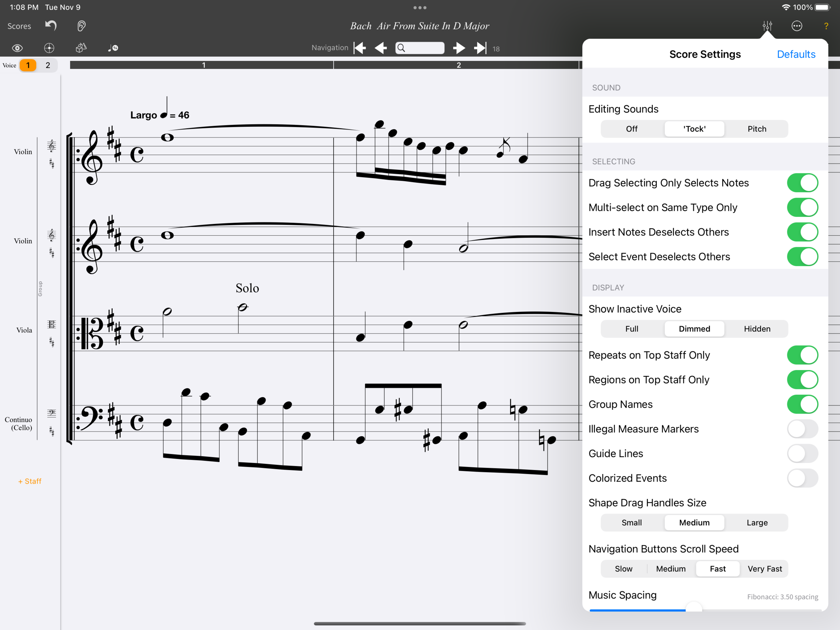Toggle Drag Selecting Only Selects Notes

(x=802, y=183)
